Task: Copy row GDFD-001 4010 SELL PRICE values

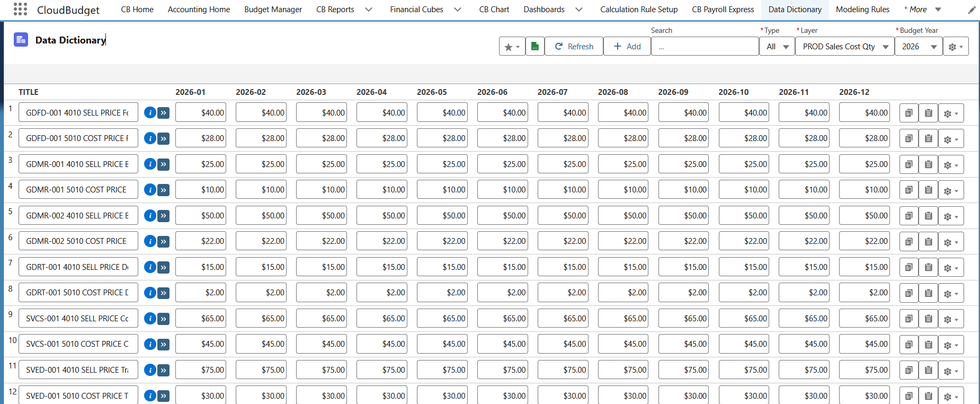Action: pos(909,113)
